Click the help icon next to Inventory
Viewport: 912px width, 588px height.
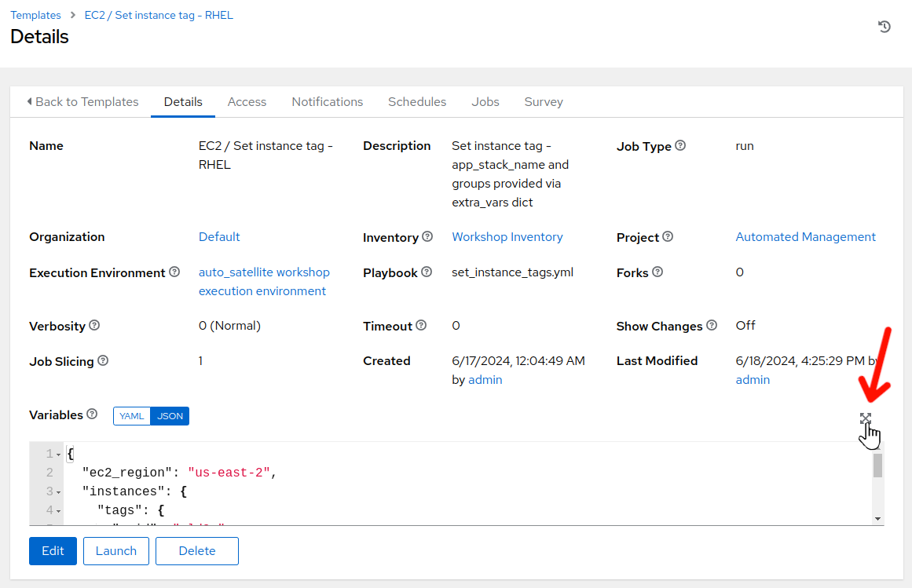click(427, 236)
